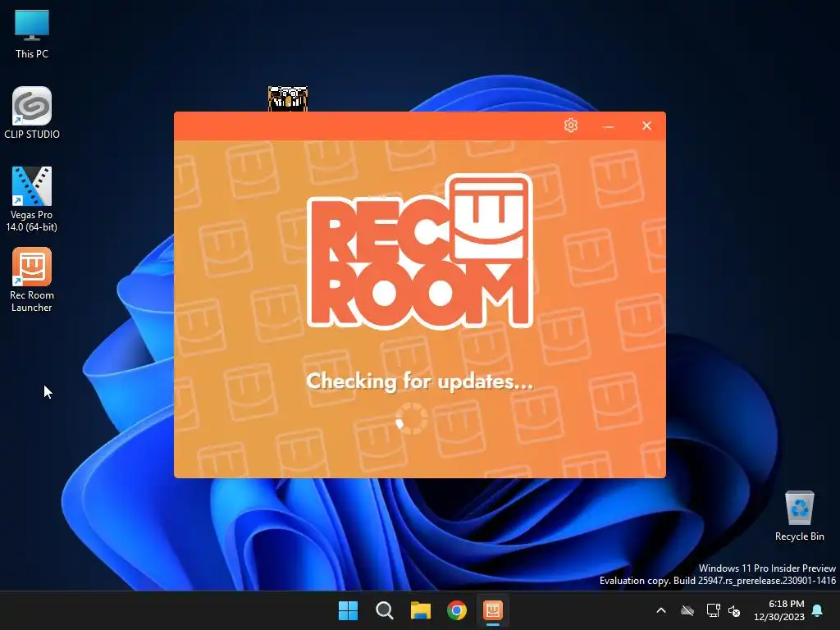
Task: Close the Rec Room launcher window
Action: coord(646,126)
